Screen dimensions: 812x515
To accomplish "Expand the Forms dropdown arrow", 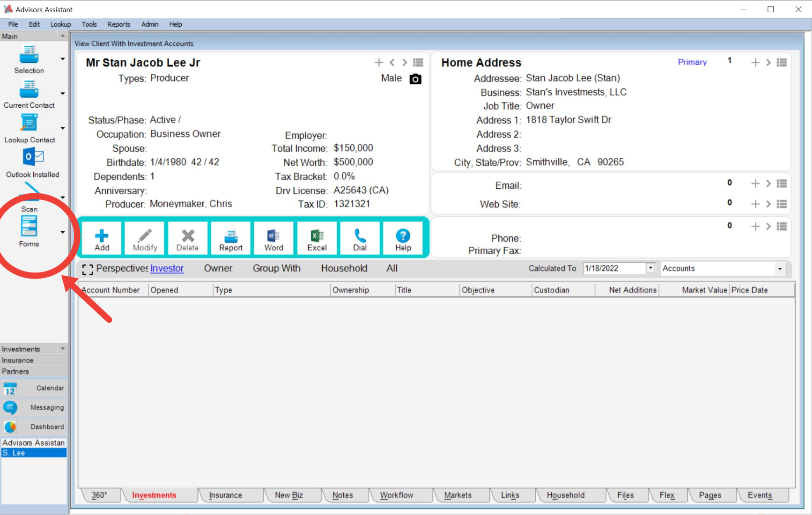I will point(63,232).
